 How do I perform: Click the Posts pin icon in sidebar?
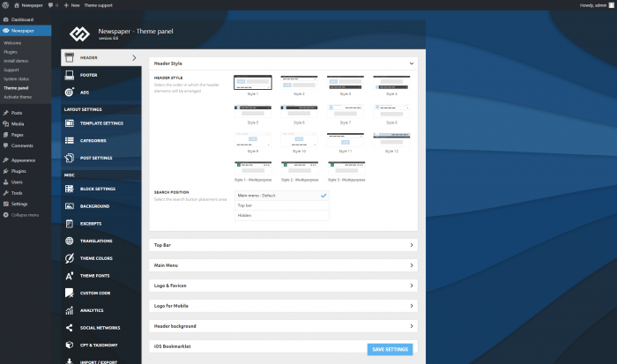6,113
